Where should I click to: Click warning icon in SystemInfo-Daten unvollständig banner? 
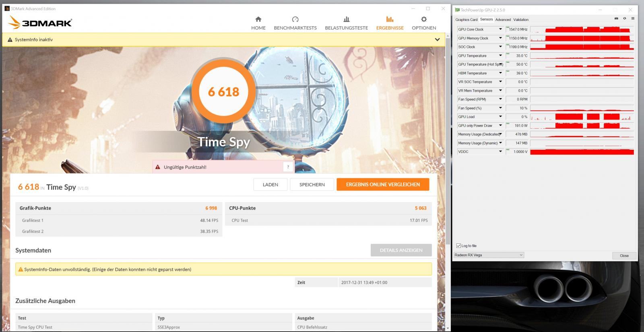[20, 270]
